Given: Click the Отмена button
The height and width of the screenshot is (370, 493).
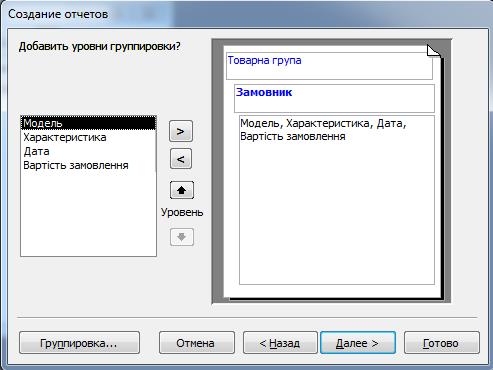Looking at the screenshot, I should (197, 343).
